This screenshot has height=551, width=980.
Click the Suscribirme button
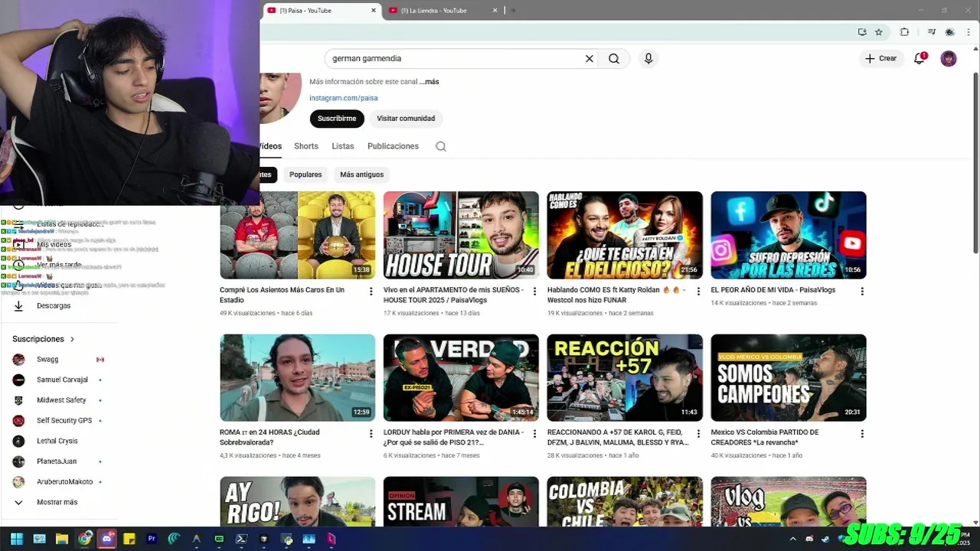[x=337, y=119]
